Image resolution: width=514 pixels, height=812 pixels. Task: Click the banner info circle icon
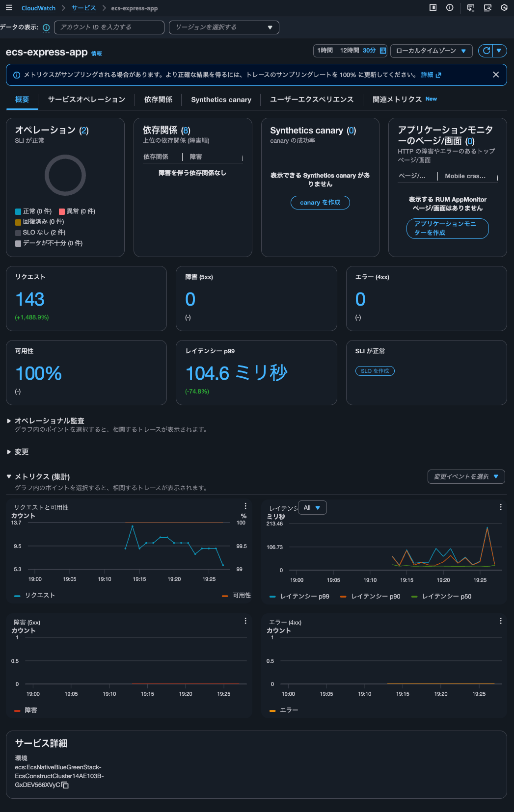tap(17, 75)
